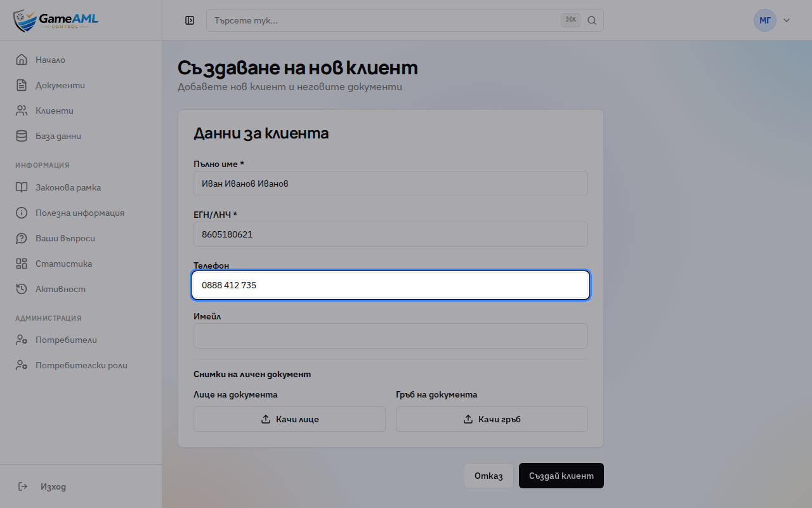
Task: Click the Клиенти people icon
Action: (22, 110)
